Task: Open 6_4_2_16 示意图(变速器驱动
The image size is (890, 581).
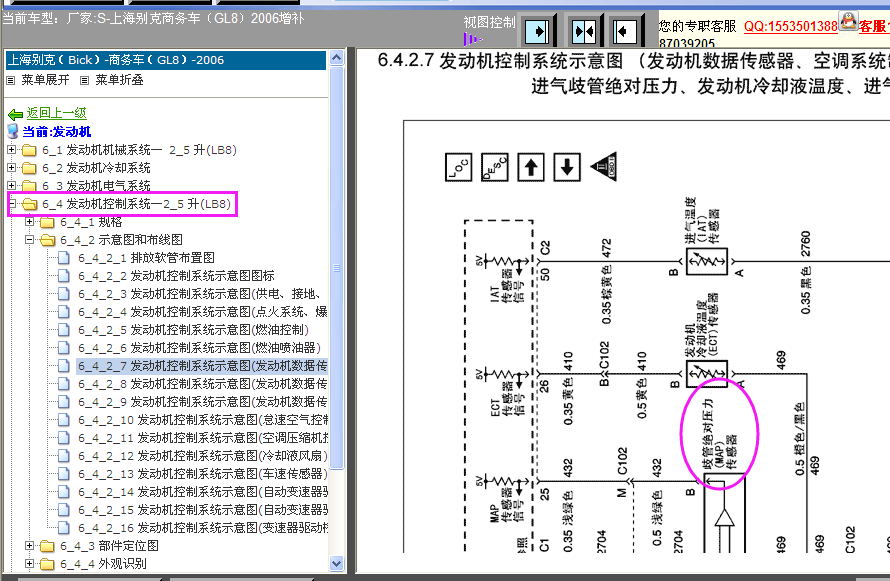Action: click(x=203, y=528)
